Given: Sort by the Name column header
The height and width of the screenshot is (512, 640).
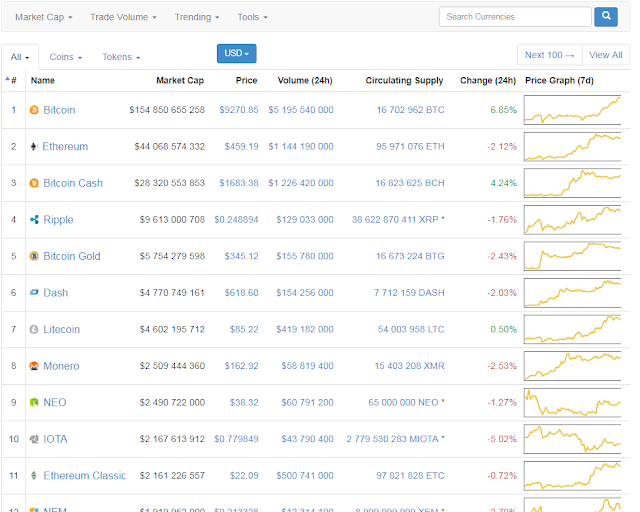Looking at the screenshot, I should 43,80.
